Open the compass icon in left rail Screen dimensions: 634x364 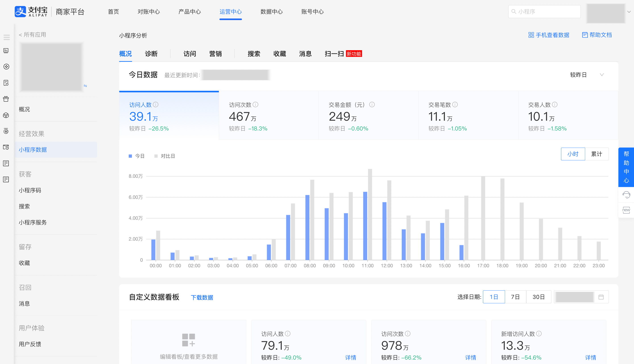(6, 67)
